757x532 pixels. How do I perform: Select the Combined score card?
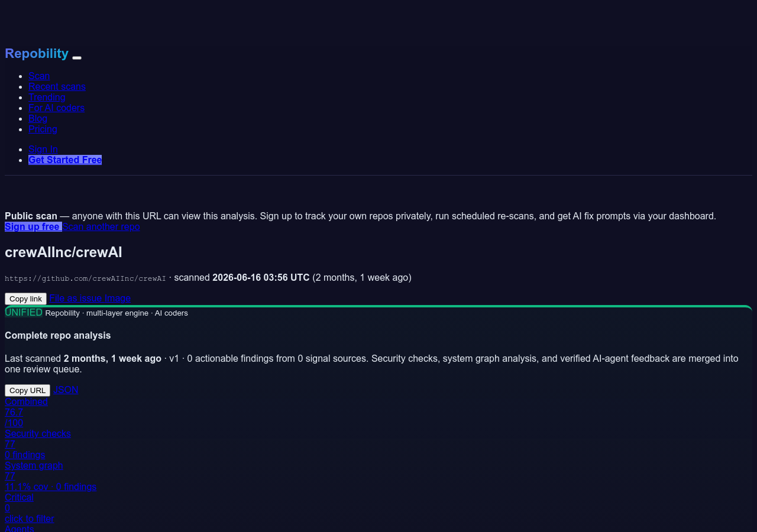(26, 412)
